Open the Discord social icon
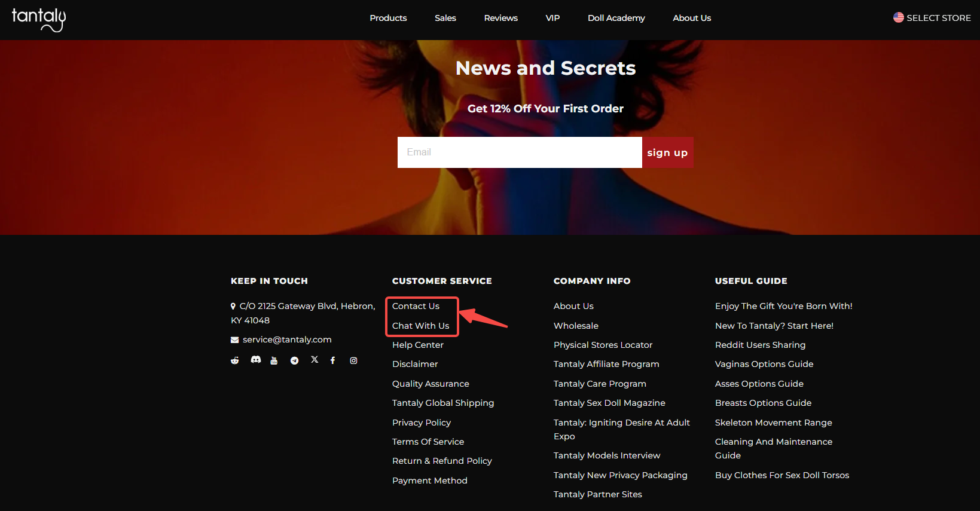Screen dimensions: 980x511 click(x=256, y=360)
